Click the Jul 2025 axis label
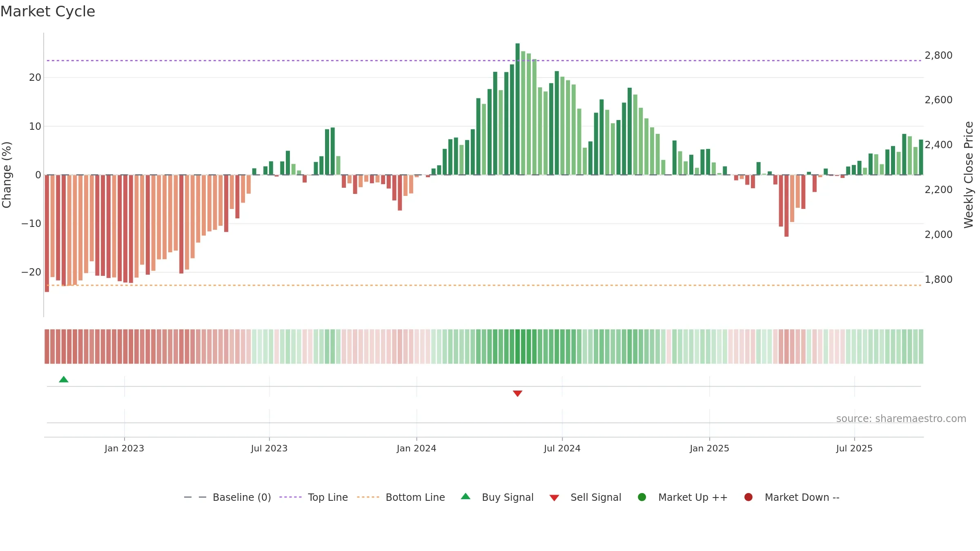 click(x=854, y=449)
